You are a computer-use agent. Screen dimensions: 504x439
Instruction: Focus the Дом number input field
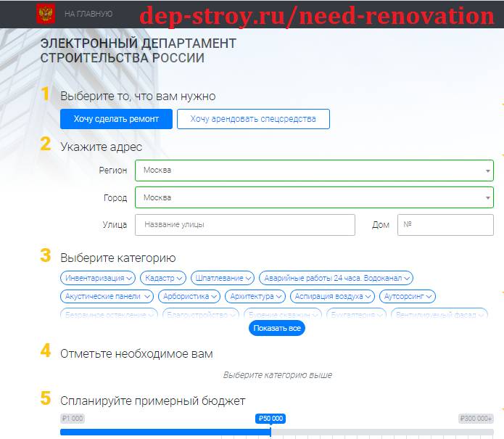click(x=445, y=225)
